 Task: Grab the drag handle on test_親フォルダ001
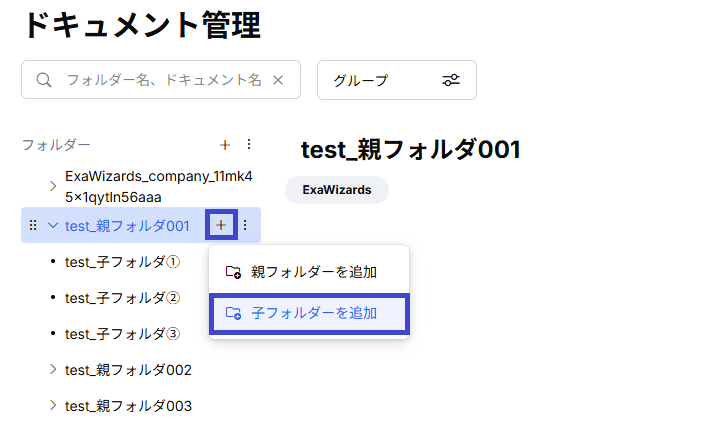pyautogui.click(x=33, y=225)
